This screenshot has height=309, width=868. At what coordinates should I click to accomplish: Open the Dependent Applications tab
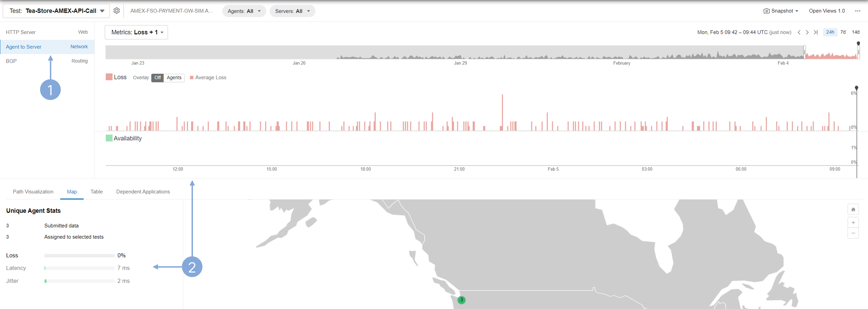(143, 192)
